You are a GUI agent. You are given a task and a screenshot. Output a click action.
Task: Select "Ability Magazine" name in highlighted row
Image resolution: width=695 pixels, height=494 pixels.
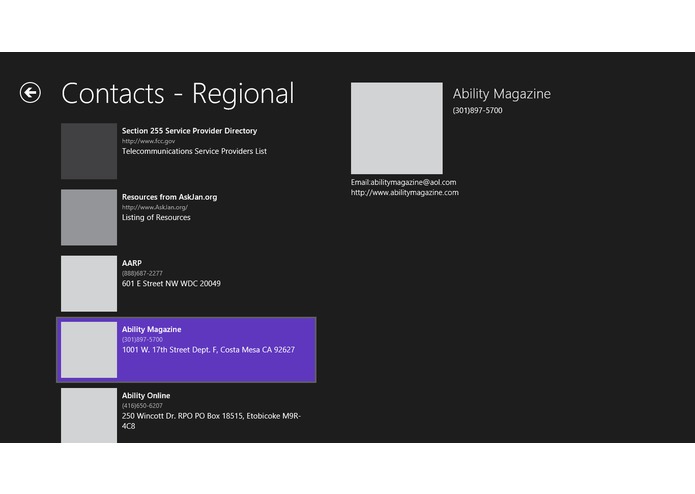152,329
